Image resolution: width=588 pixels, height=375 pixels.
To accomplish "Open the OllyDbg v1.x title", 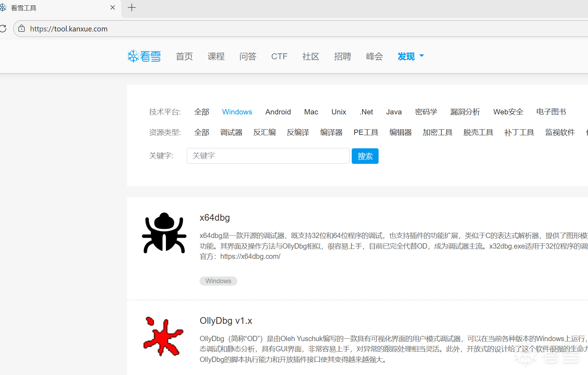I will (x=226, y=321).
